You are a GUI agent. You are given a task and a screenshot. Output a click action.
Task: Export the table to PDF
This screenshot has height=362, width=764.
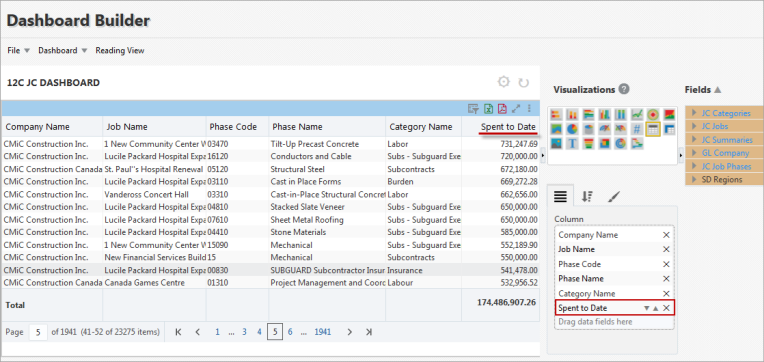(x=502, y=109)
